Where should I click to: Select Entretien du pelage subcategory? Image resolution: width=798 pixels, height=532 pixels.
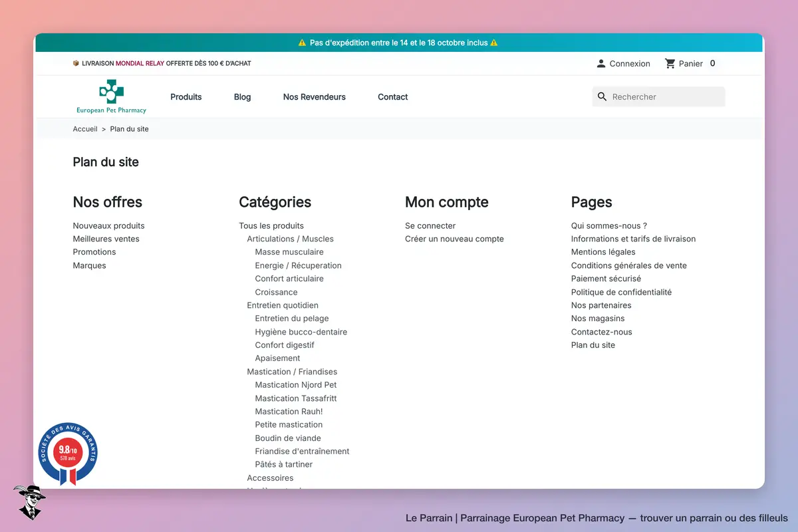(292, 319)
